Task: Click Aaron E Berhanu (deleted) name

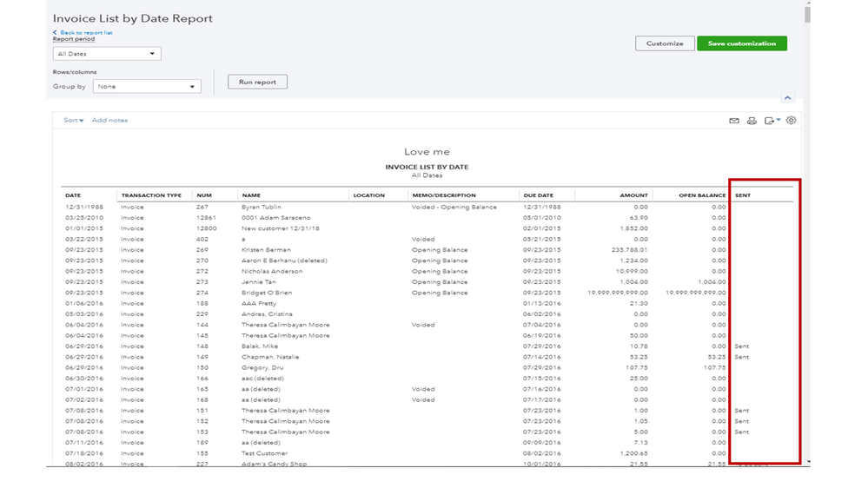Action: click(284, 260)
